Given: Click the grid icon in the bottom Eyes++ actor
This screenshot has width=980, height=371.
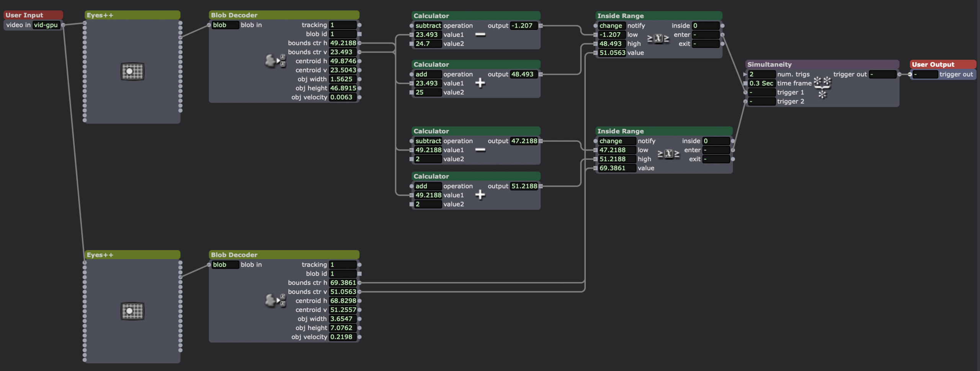Looking at the screenshot, I should 132,311.
